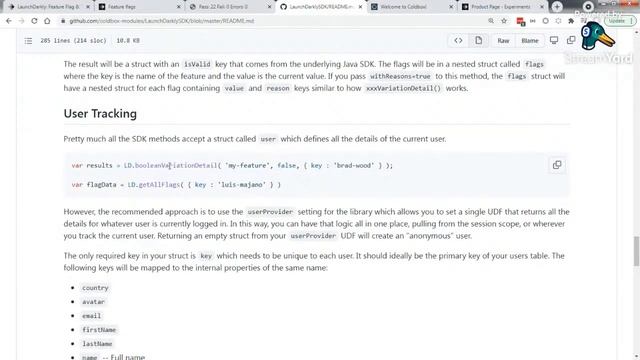The height and width of the screenshot is (360, 640).
Task: Copy raw file contents icon
Action: 571,40
